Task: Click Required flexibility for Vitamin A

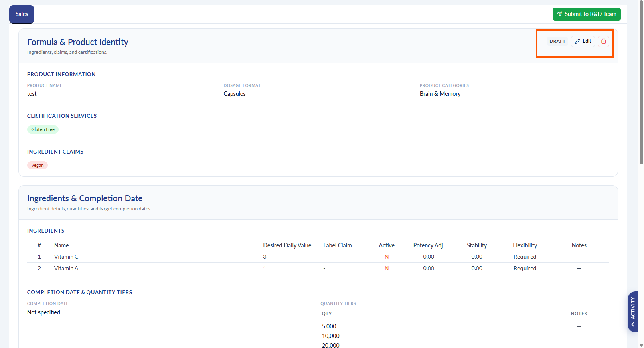Action: click(x=525, y=268)
